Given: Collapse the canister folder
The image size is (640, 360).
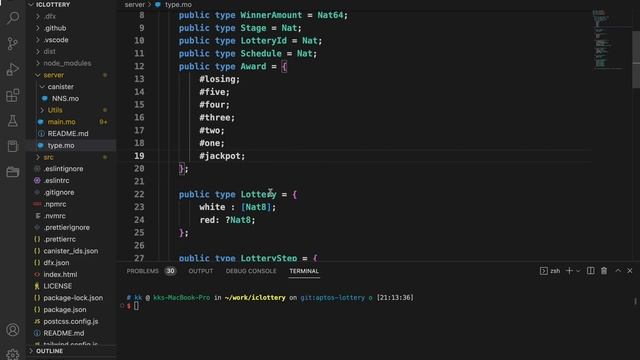Looking at the screenshot, I should [42, 87].
